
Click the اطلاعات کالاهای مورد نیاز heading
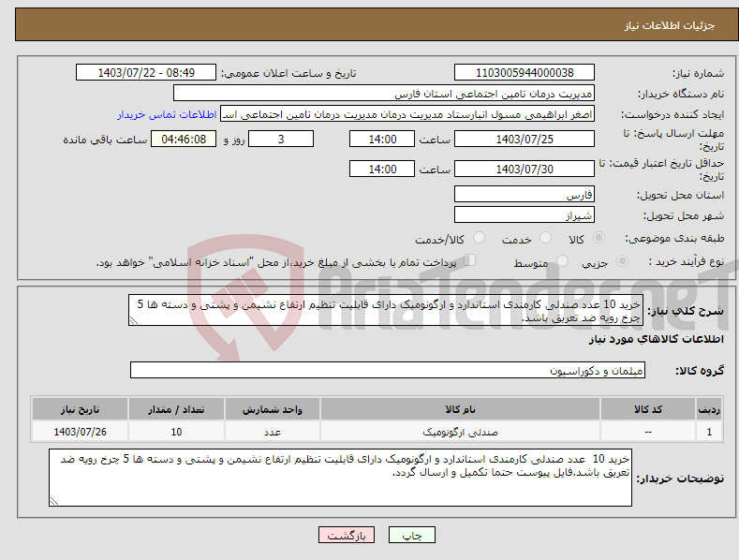[x=656, y=339]
